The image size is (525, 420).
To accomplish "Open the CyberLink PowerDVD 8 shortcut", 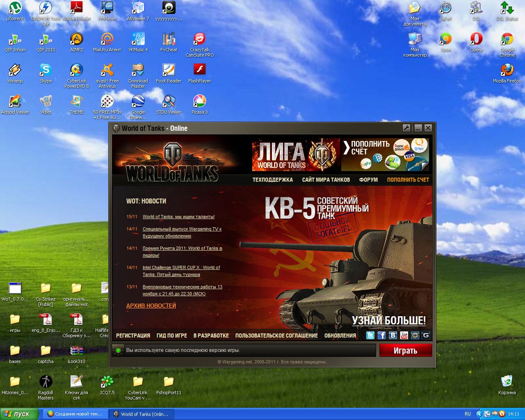I will [77, 76].
